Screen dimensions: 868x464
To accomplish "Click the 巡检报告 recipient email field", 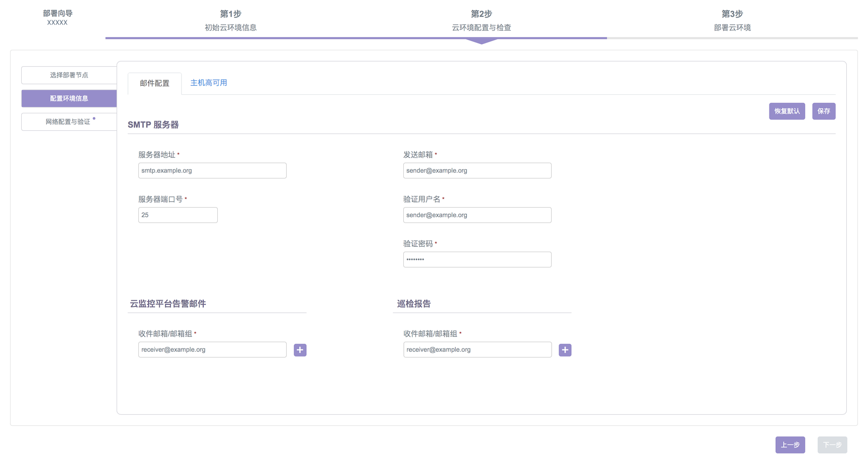I will point(477,350).
